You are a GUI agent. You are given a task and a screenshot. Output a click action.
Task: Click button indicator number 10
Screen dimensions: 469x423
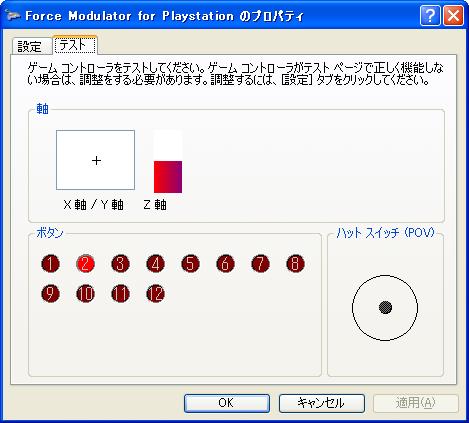85,294
